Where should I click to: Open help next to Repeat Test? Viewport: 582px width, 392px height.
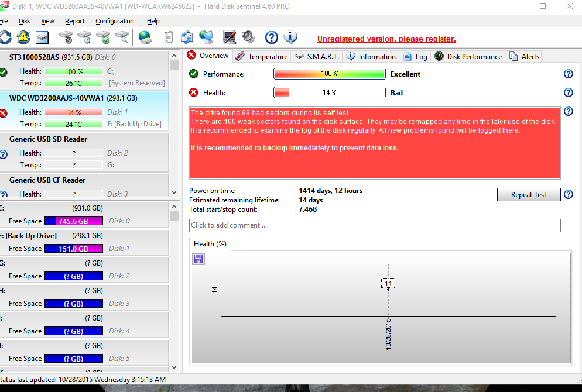(569, 194)
